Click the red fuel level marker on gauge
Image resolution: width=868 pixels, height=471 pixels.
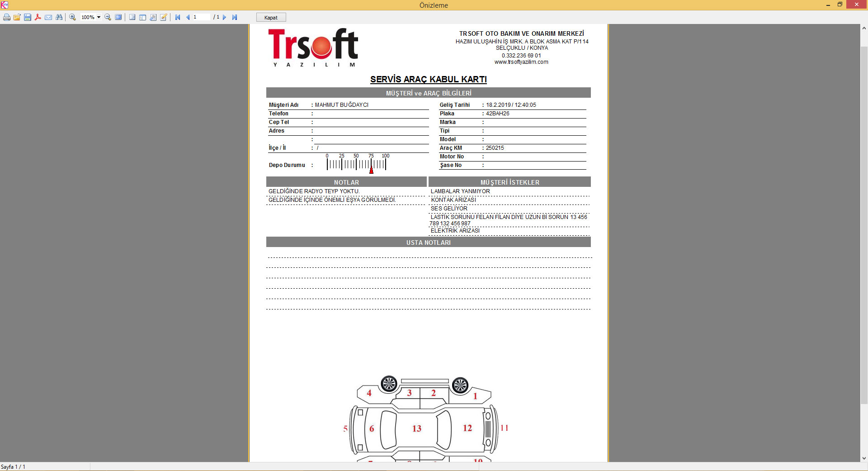point(371,170)
